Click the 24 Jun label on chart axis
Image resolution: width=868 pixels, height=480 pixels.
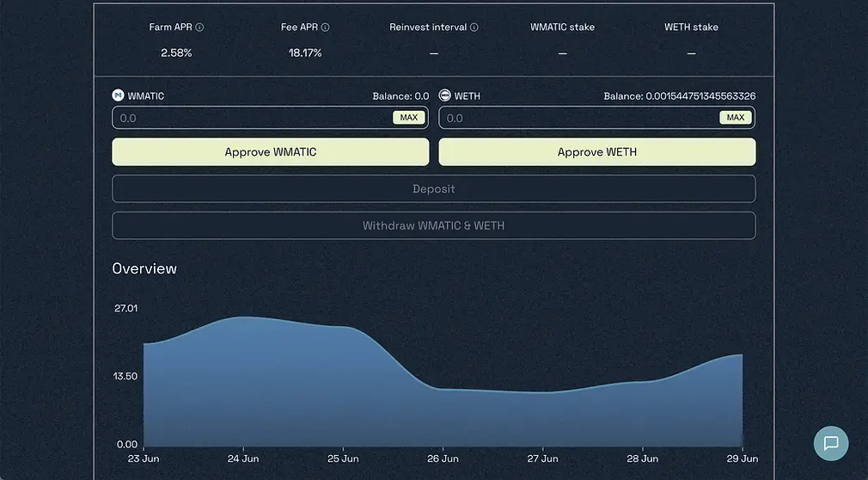click(x=244, y=459)
